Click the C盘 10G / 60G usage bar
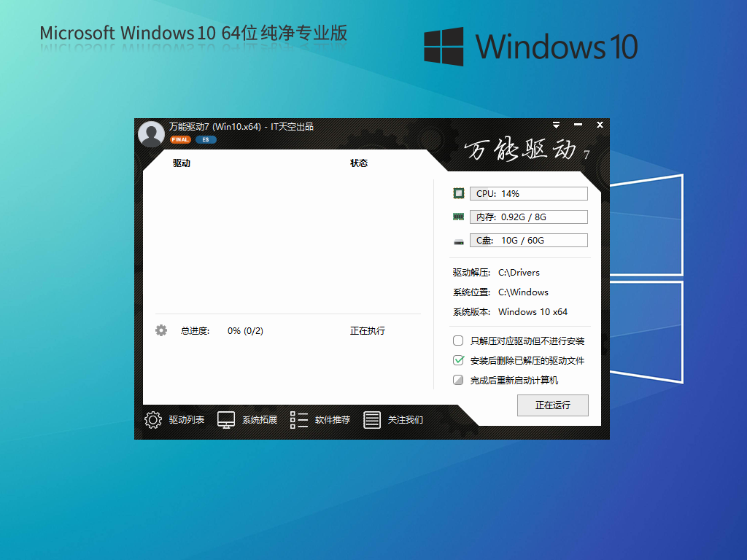 tap(528, 240)
